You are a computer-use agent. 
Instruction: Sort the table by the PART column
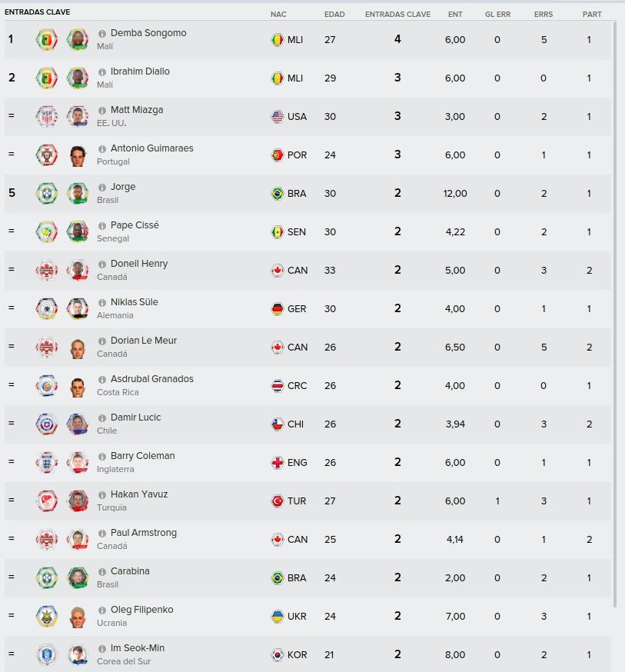pos(592,14)
